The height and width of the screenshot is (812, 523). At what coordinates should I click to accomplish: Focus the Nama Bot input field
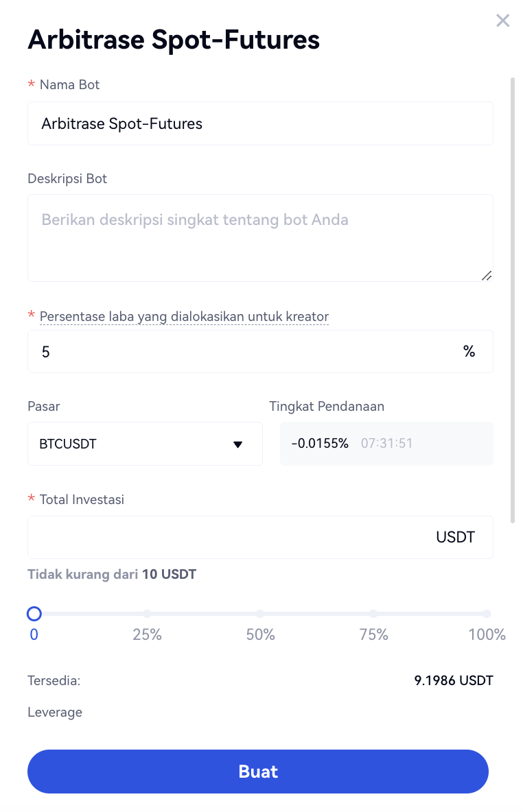pos(260,123)
